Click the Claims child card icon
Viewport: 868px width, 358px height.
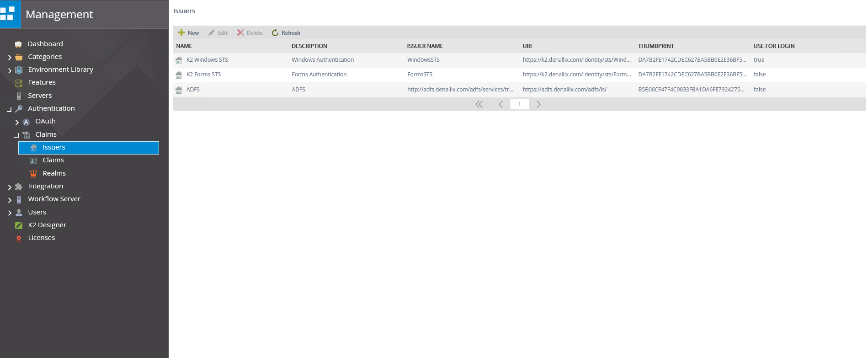tap(33, 160)
